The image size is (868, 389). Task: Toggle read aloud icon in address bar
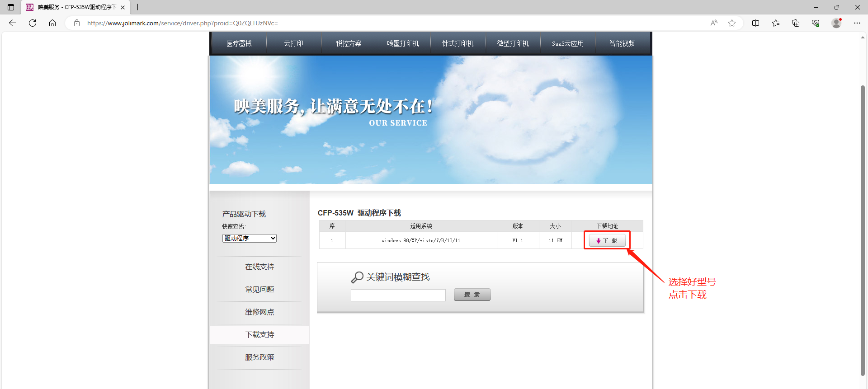pos(714,23)
